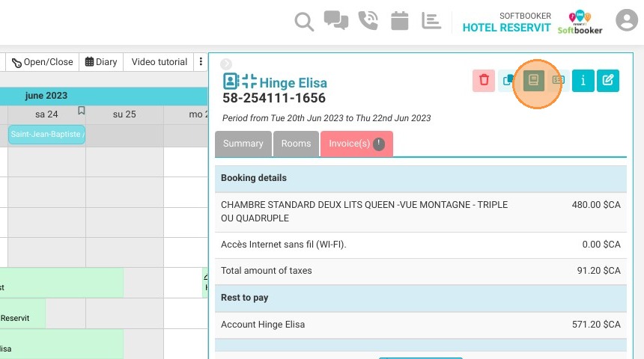644x359 pixels.
Task: Click the june 2023 month header
Action: pos(46,96)
